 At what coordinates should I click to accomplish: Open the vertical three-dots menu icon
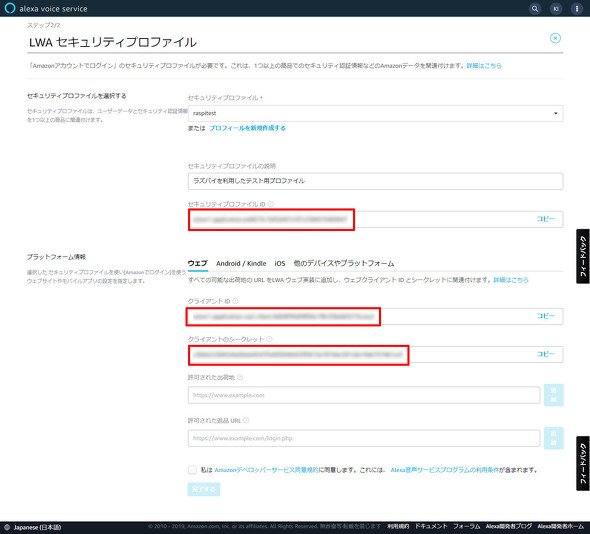[577, 8]
